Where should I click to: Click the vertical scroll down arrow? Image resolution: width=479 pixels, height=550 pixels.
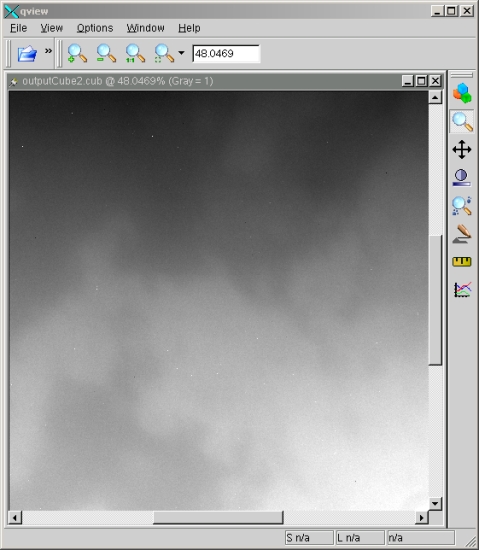click(x=435, y=504)
